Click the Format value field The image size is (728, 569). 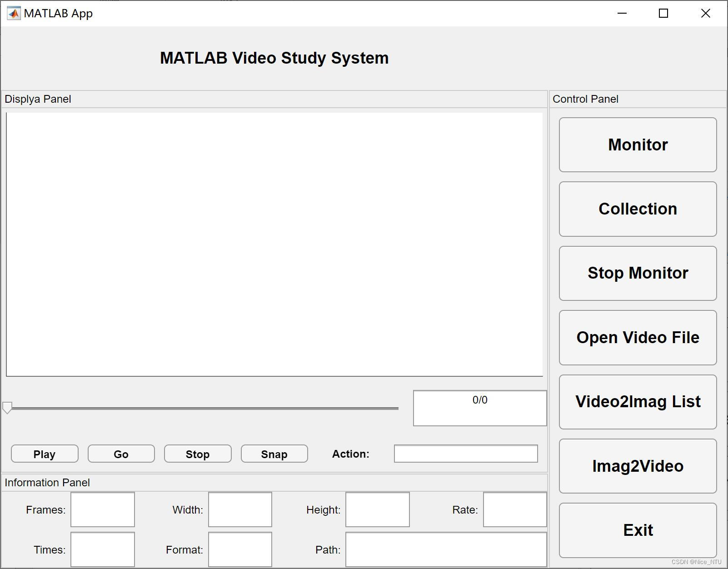pos(240,549)
